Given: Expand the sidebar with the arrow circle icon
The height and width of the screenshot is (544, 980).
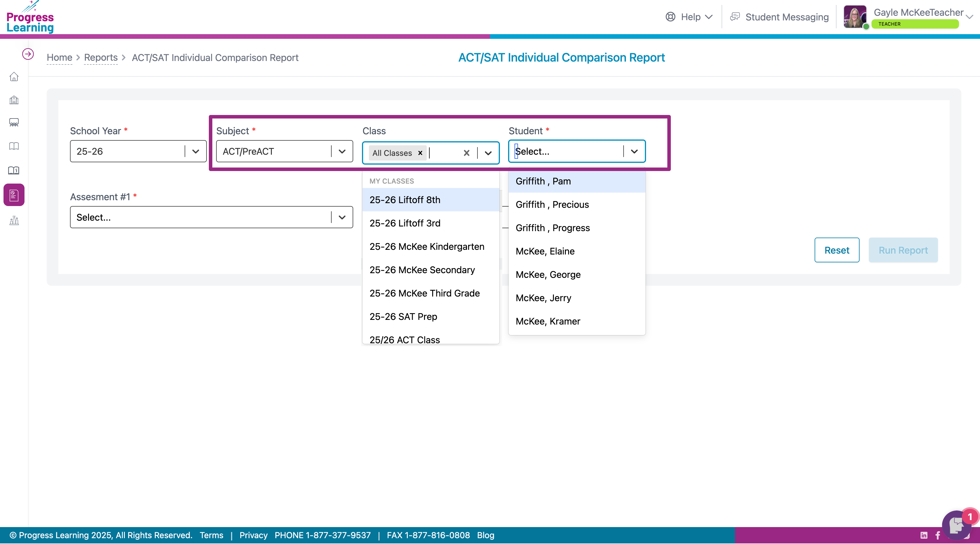Looking at the screenshot, I should click(x=28, y=54).
